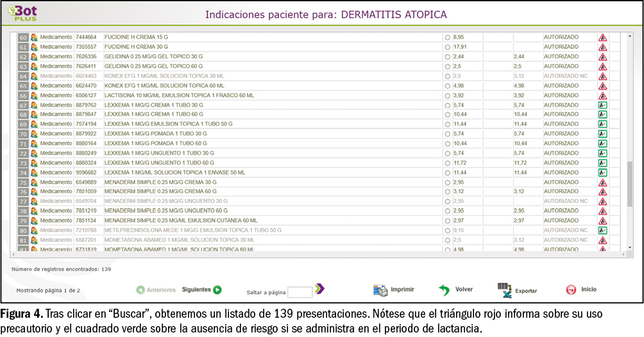Select radio button for Lactisona 10 MG/ML emulsion
The height and width of the screenshot is (337, 644).
447,96
